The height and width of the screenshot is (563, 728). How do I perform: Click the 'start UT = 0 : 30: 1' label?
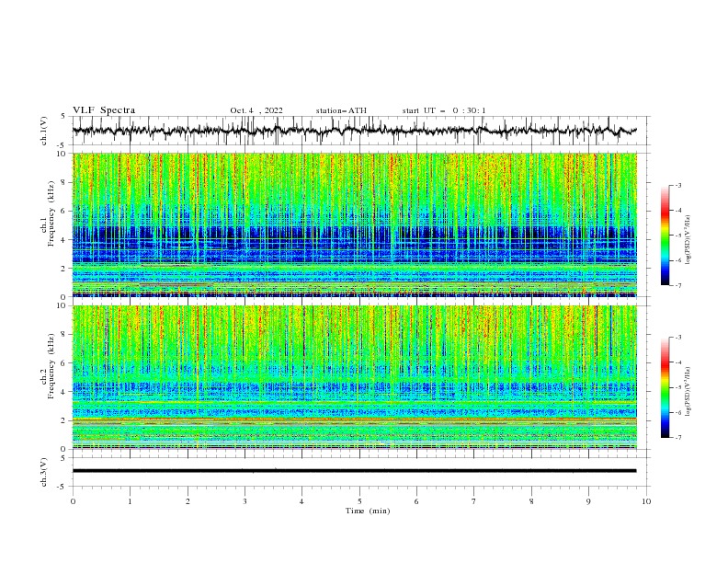coord(444,110)
